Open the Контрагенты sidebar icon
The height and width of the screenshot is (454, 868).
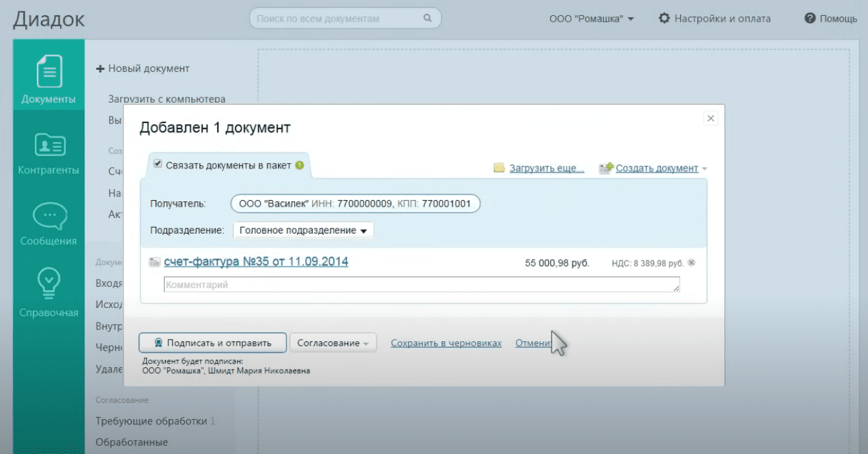(x=50, y=144)
